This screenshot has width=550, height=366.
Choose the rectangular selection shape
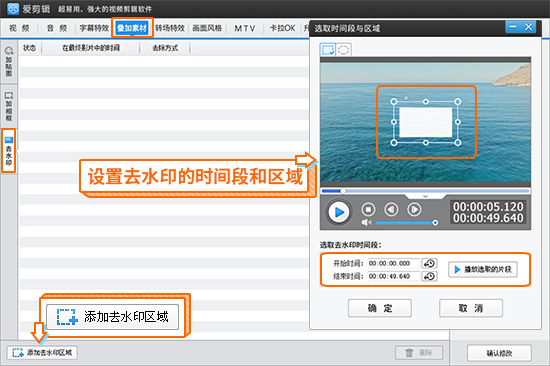point(328,50)
